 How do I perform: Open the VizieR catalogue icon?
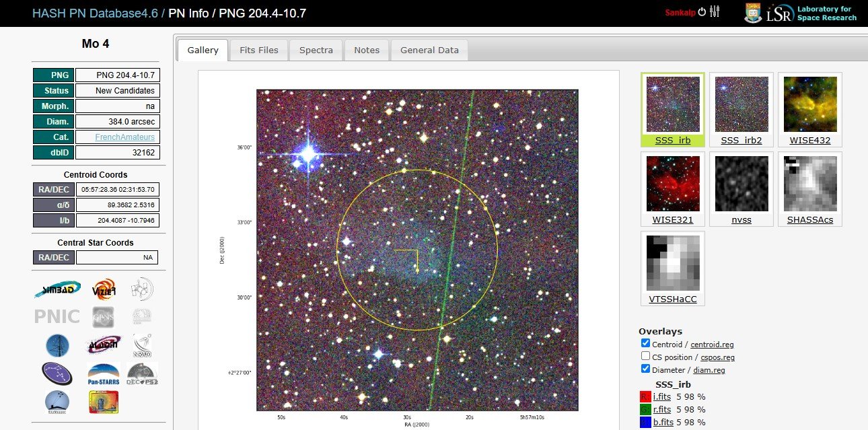pos(104,290)
